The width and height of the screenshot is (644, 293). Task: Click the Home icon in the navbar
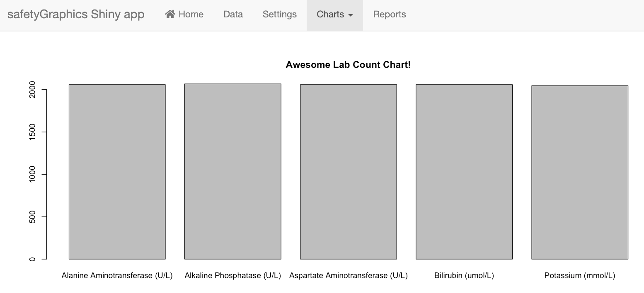click(x=170, y=14)
